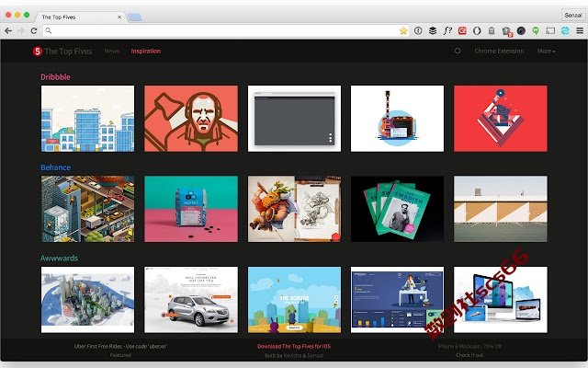
Task: Click the extension icon with red badge
Action: click(506, 31)
